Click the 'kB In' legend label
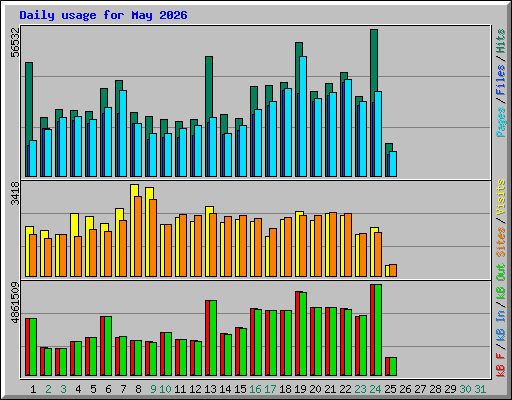This screenshot has height=400, width=512. pyautogui.click(x=500, y=325)
